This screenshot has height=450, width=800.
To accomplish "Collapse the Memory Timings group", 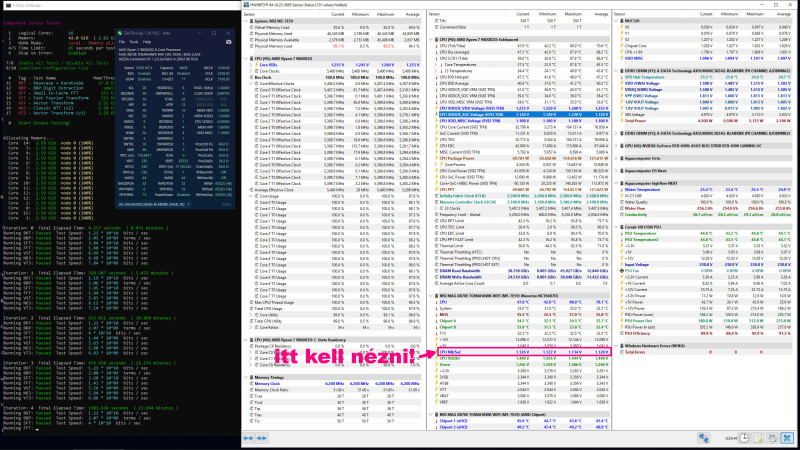I will [246, 378].
